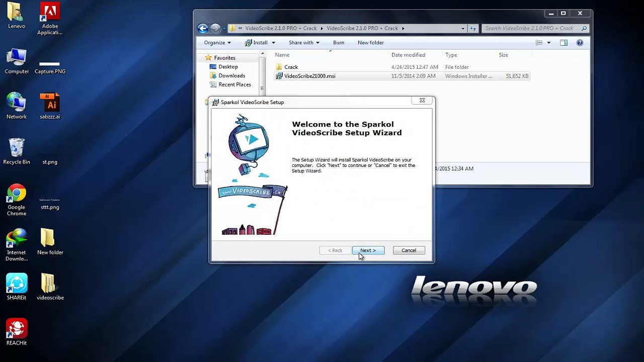This screenshot has width=644, height=362.
Task: Select Downloads in the navigation pane
Action: 231,76
